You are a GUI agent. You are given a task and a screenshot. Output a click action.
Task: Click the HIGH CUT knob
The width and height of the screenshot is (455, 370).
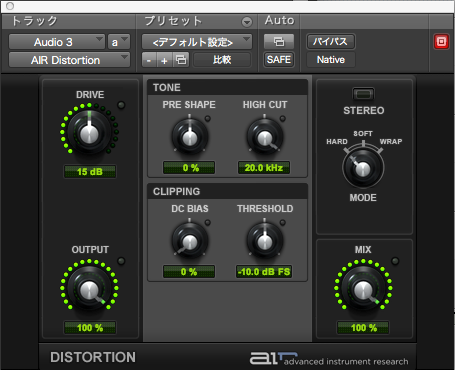point(265,137)
